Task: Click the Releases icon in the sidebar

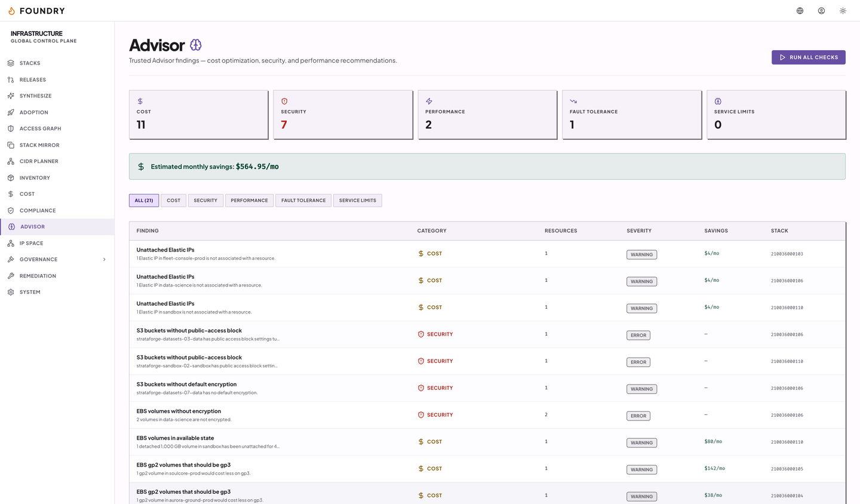Action: pyautogui.click(x=11, y=79)
